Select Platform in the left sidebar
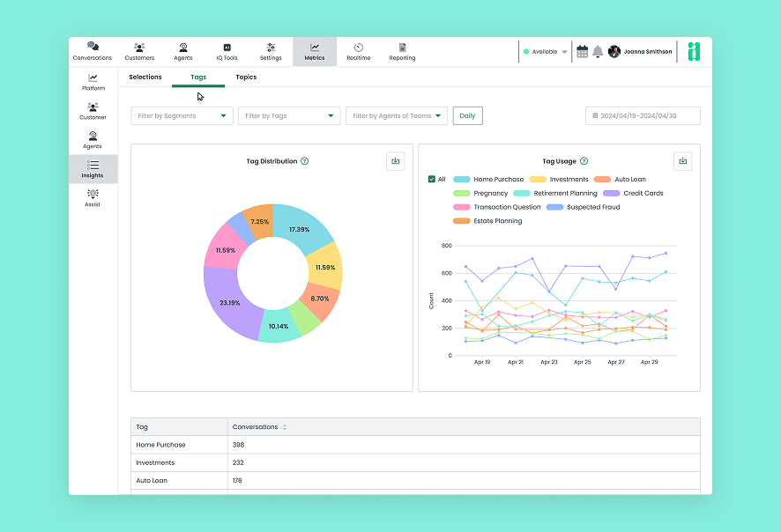This screenshot has width=781, height=532. [x=93, y=82]
